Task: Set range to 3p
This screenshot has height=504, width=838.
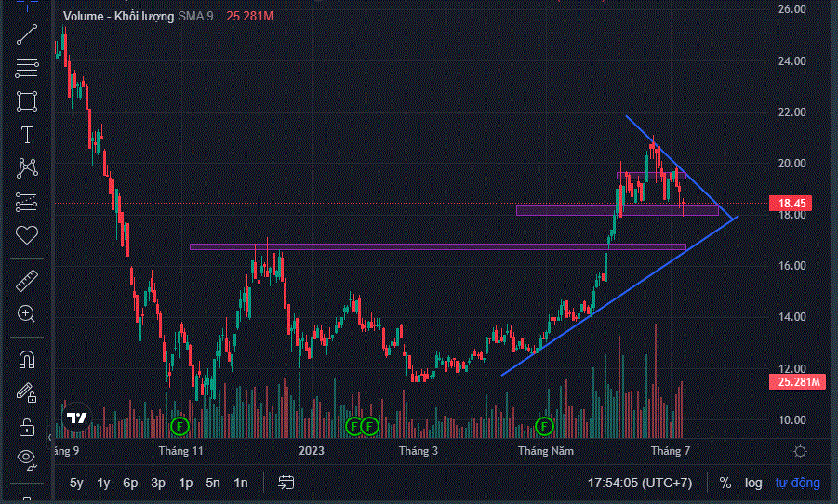Action: [x=158, y=483]
